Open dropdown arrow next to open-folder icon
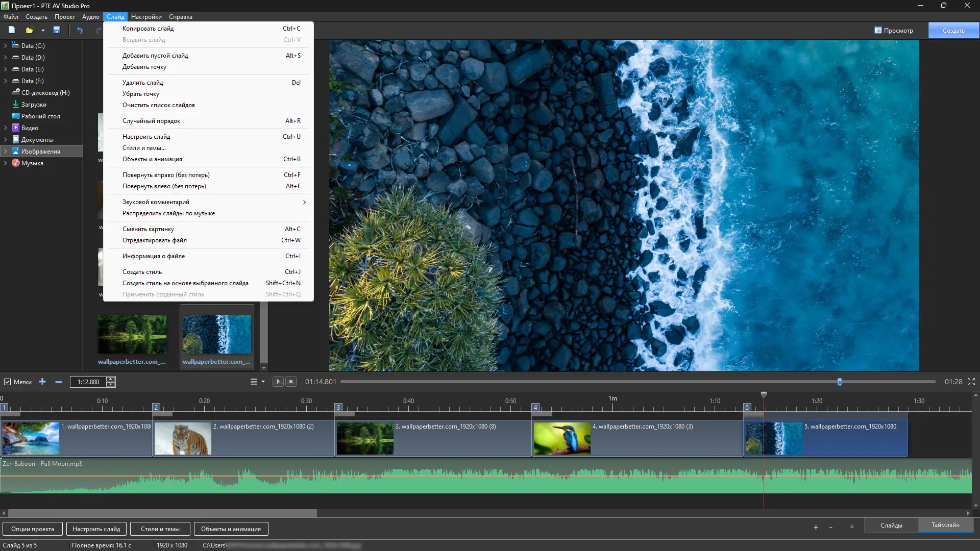This screenshot has height=551, width=980. click(x=43, y=31)
